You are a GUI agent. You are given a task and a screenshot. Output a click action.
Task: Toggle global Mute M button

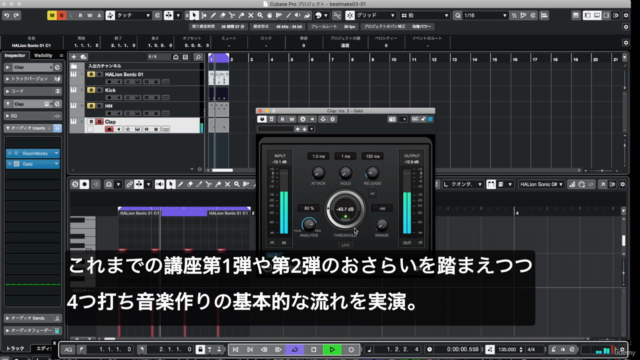pyautogui.click(x=52, y=16)
